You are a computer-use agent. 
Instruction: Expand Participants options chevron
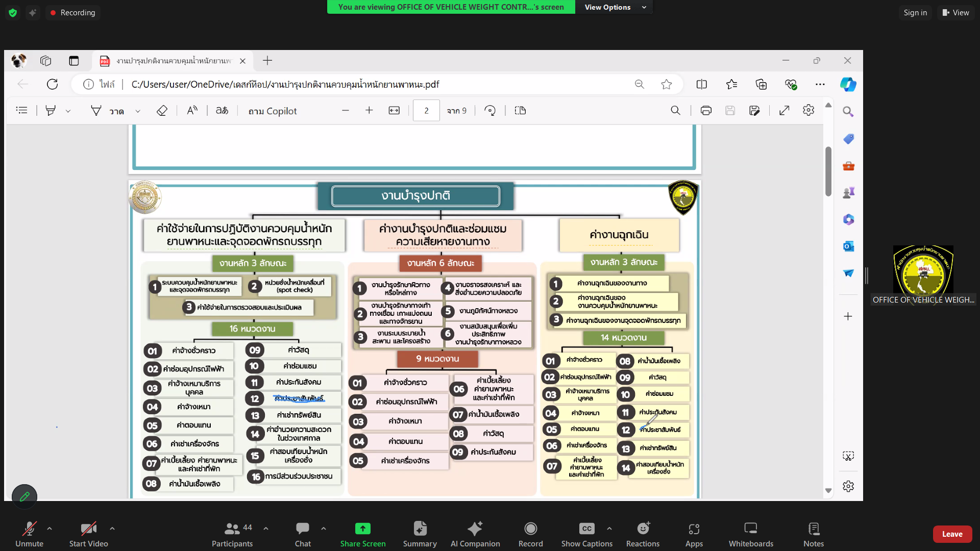pos(266,529)
